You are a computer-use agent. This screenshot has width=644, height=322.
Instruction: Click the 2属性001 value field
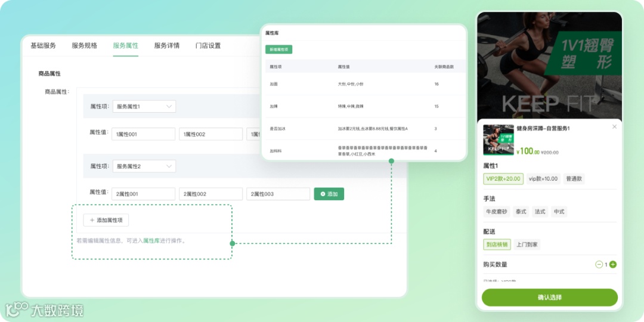click(x=143, y=194)
